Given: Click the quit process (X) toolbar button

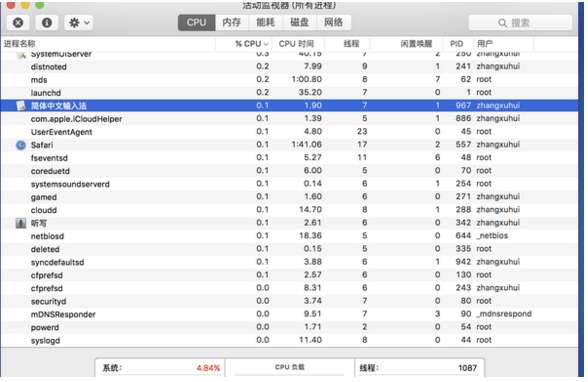Looking at the screenshot, I should coord(18,23).
